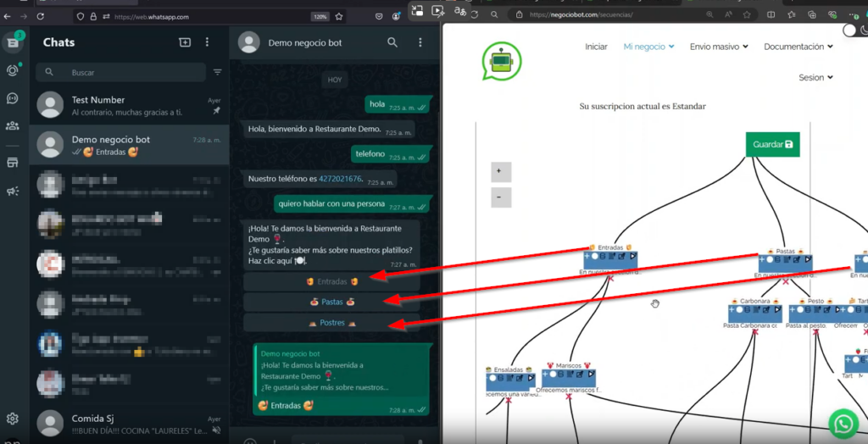The height and width of the screenshot is (444, 868).
Task: Select the Demo negocio bot chat row
Action: 129,145
